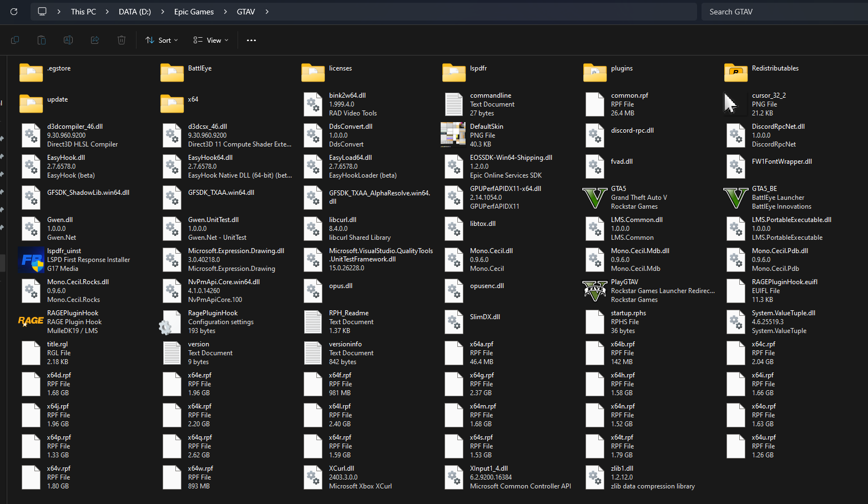Click the Redistributables folder icon

pos(736,72)
